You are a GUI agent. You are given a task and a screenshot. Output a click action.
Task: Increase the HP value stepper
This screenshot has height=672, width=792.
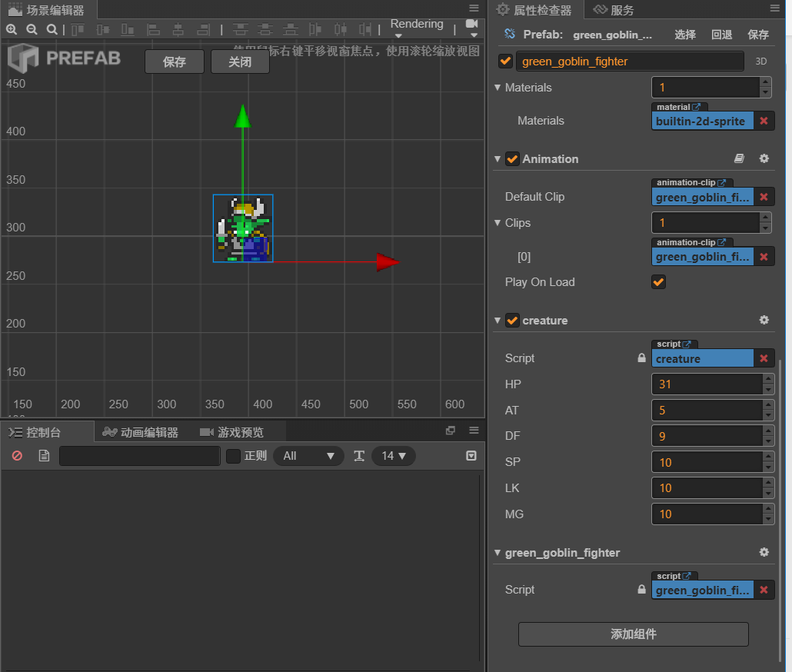pyautogui.click(x=768, y=378)
